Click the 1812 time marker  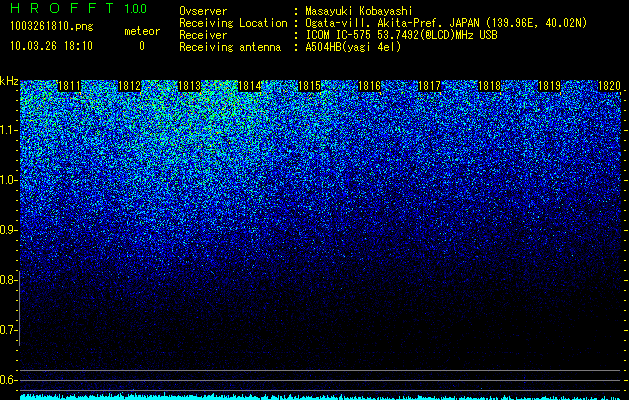coord(129,86)
